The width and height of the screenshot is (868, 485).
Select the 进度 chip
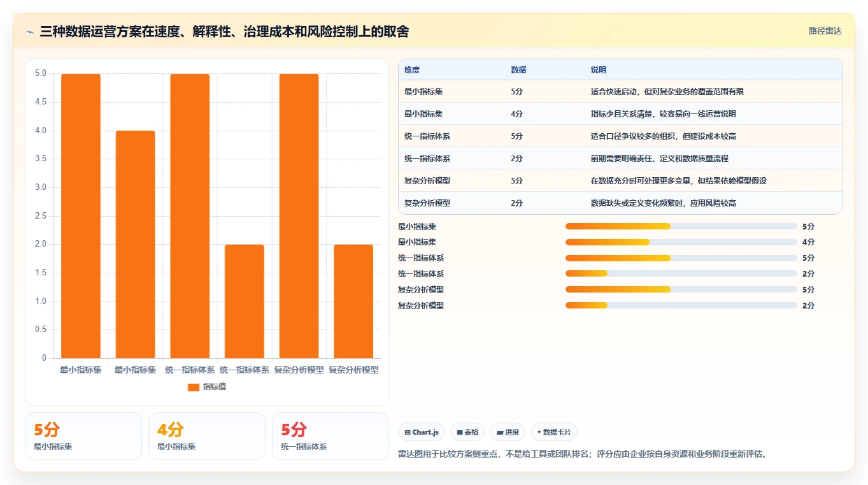click(508, 432)
